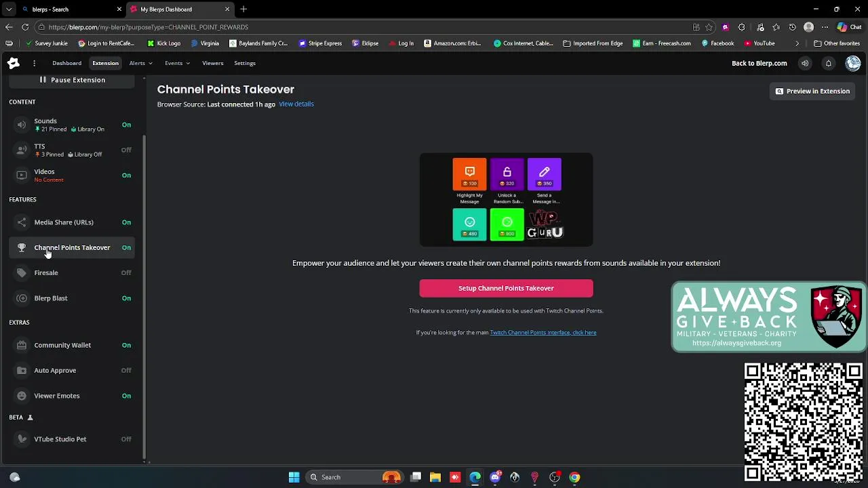Click the Beta flask icon

tap(30, 418)
